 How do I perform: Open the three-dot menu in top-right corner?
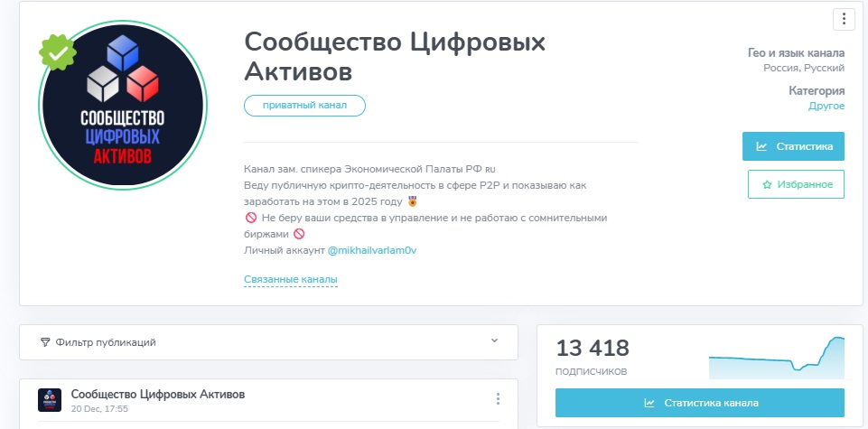[x=842, y=19]
